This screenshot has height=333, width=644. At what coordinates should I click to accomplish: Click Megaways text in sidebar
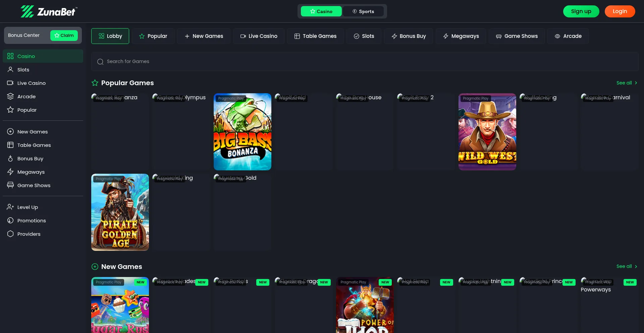coord(31,172)
